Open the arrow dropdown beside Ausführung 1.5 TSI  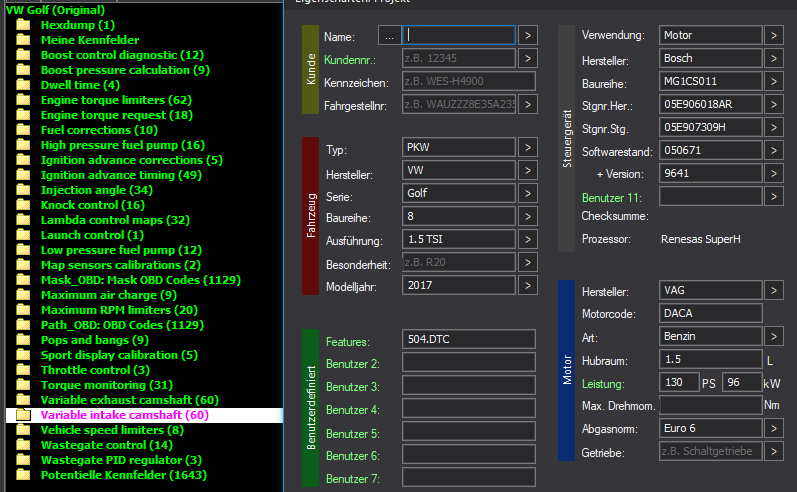tap(528, 239)
